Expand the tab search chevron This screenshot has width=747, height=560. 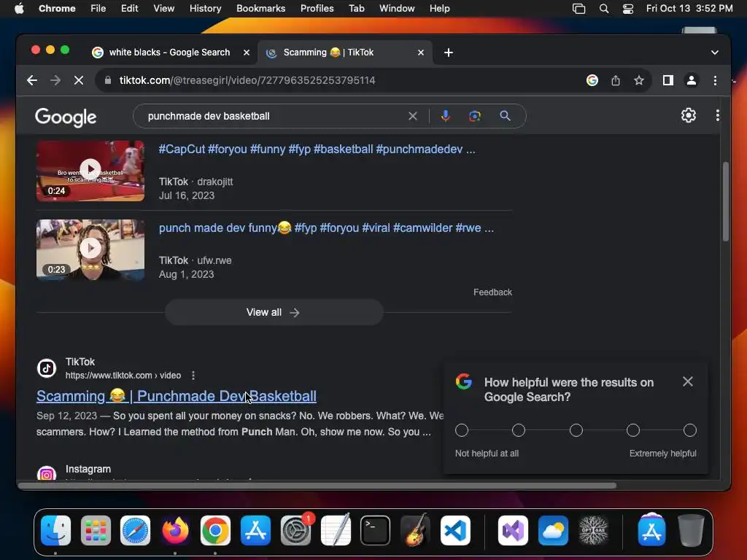click(x=715, y=52)
